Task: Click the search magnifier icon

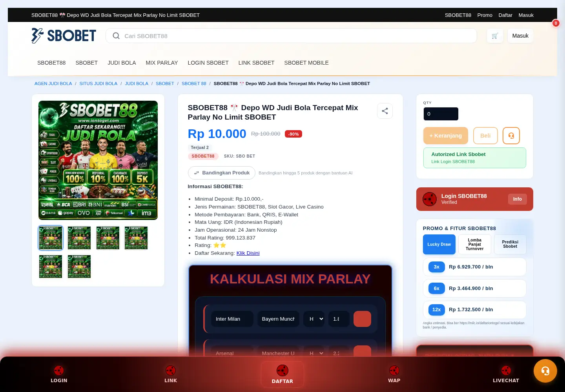Action: (116, 36)
